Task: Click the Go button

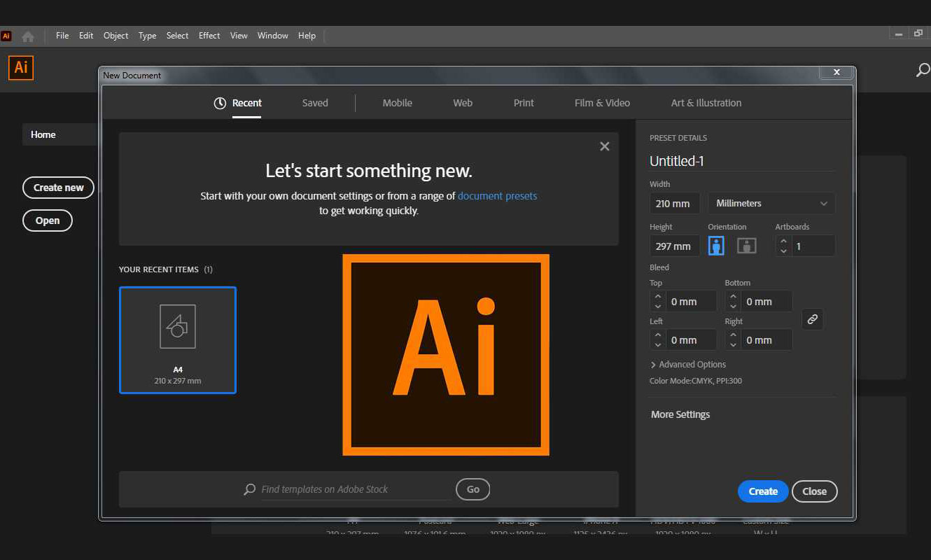Action: coord(473,489)
